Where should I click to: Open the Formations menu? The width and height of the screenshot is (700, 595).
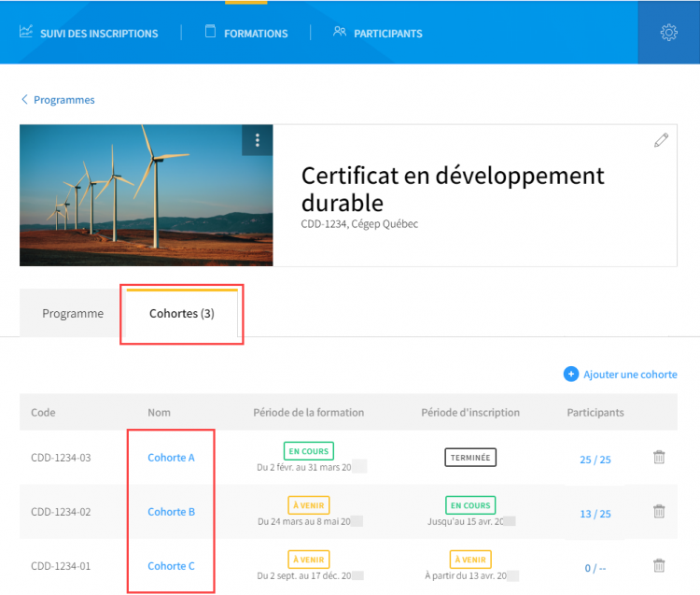tap(256, 34)
